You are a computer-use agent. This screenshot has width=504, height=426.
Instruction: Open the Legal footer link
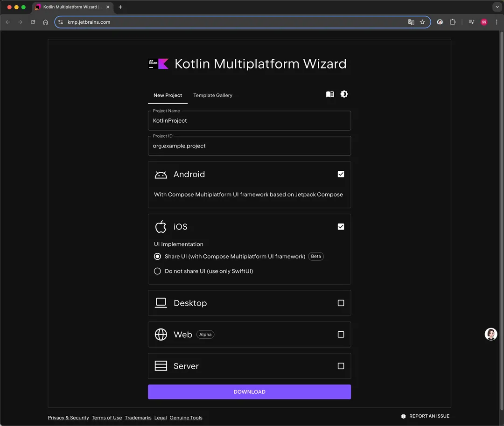tap(161, 418)
